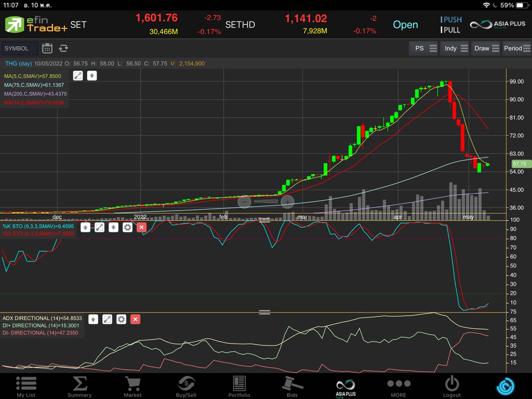This screenshot has height=399, width=532.
Task: Open the Indy indicators dropdown
Action: 455,48
